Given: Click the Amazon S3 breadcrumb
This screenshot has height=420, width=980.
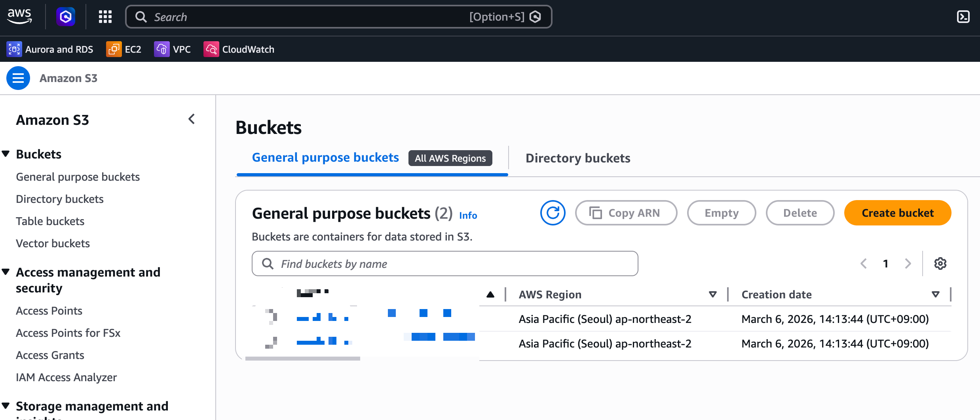Looking at the screenshot, I should click(68, 78).
